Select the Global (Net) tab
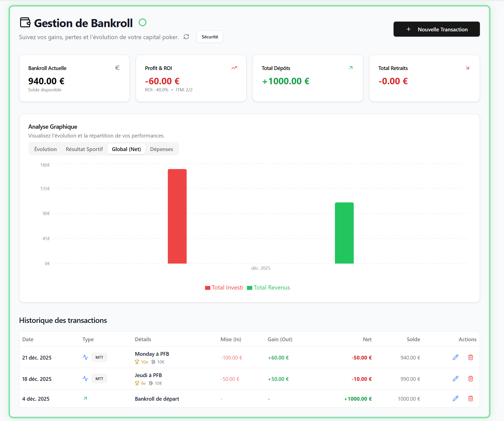 [126, 149]
